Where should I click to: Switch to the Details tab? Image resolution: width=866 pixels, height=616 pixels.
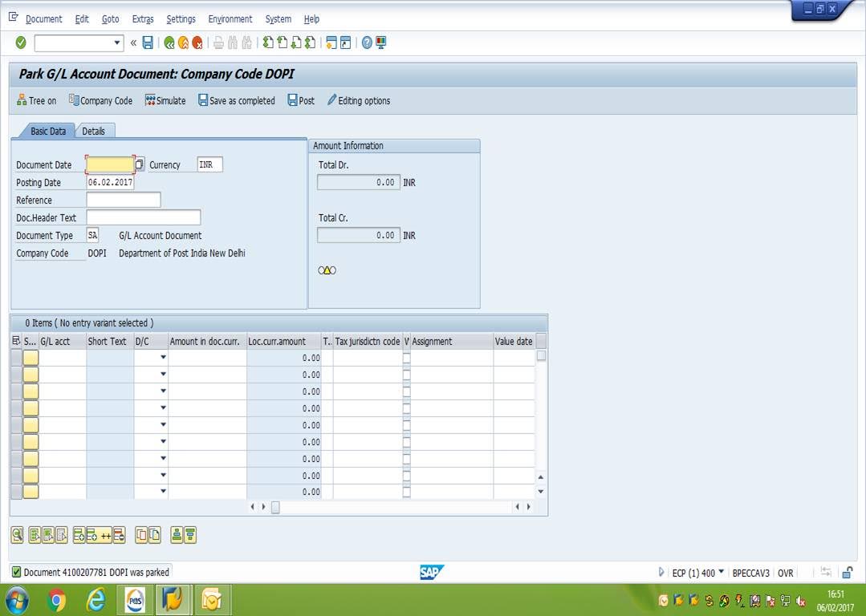[95, 130]
